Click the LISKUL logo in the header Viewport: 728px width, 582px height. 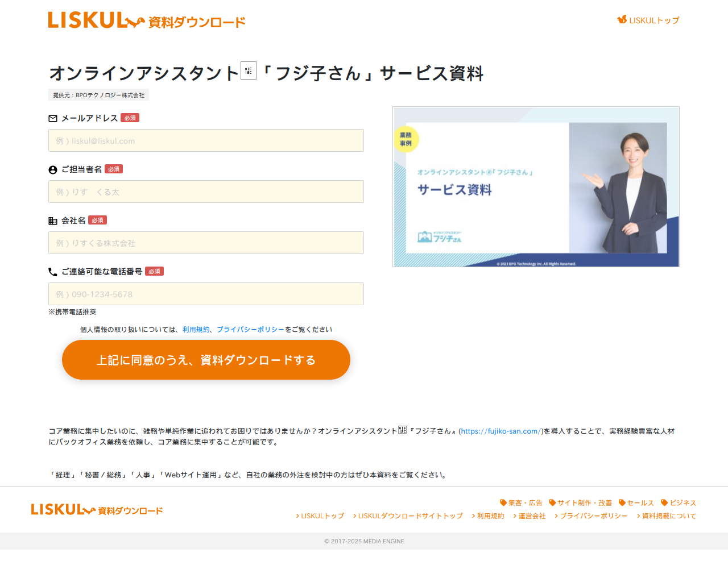point(147,20)
